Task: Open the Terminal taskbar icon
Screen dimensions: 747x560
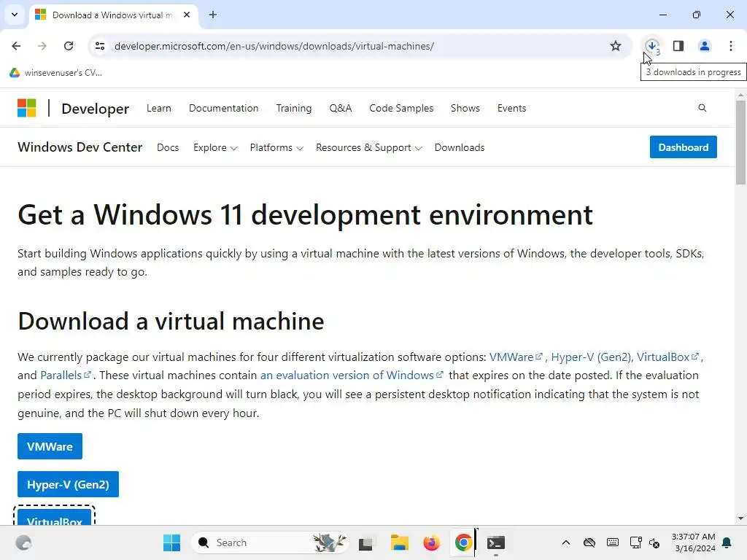Action: [496, 542]
